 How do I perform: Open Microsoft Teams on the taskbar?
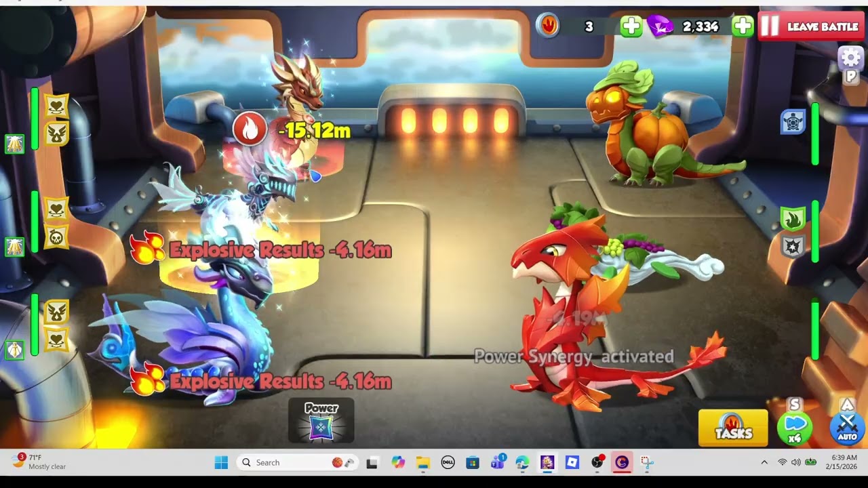[x=498, y=463]
